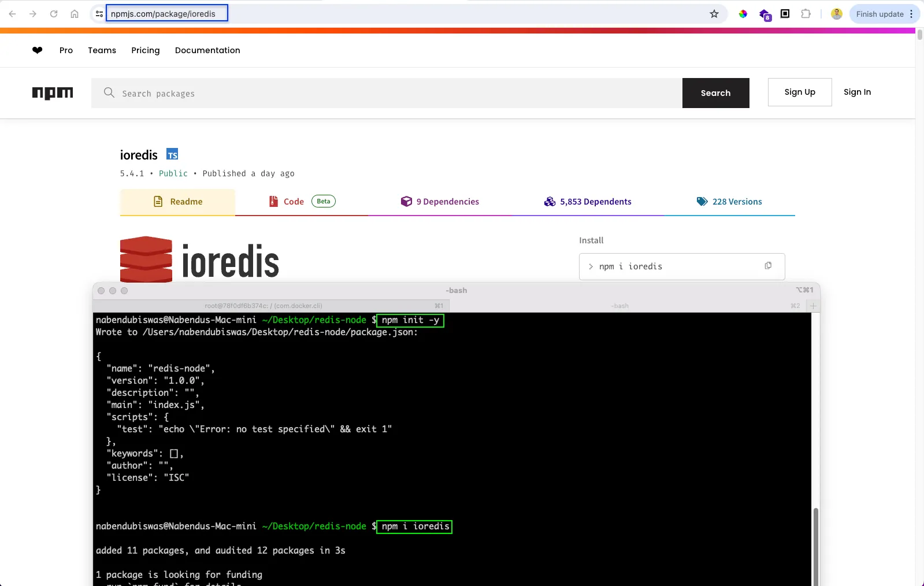Screen dimensions: 924x586
Task: Click the search magnifier icon
Action: pyautogui.click(x=109, y=92)
